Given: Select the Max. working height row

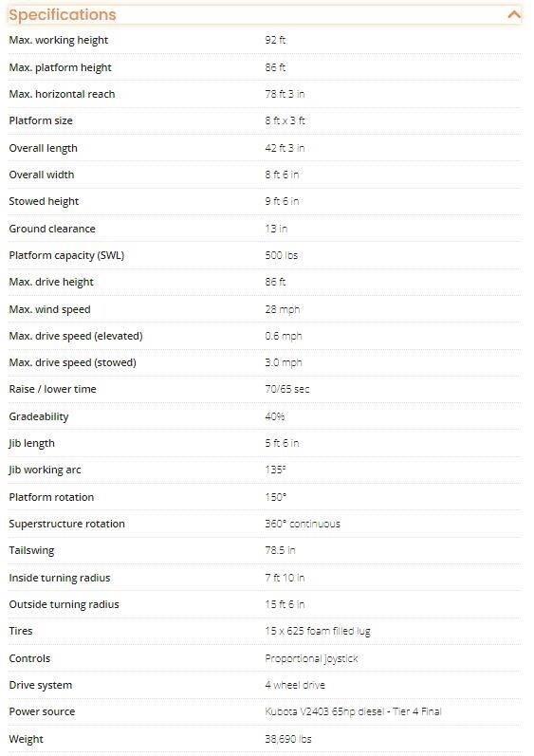Looking at the screenshot, I should tap(265, 40).
